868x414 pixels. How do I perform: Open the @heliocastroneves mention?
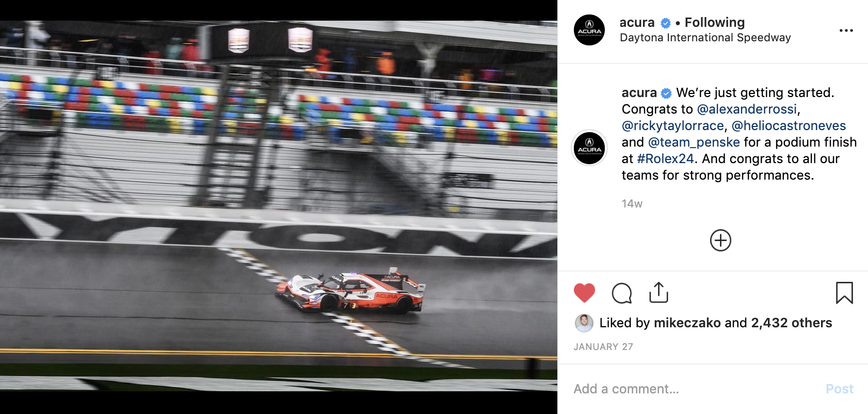coord(789,126)
